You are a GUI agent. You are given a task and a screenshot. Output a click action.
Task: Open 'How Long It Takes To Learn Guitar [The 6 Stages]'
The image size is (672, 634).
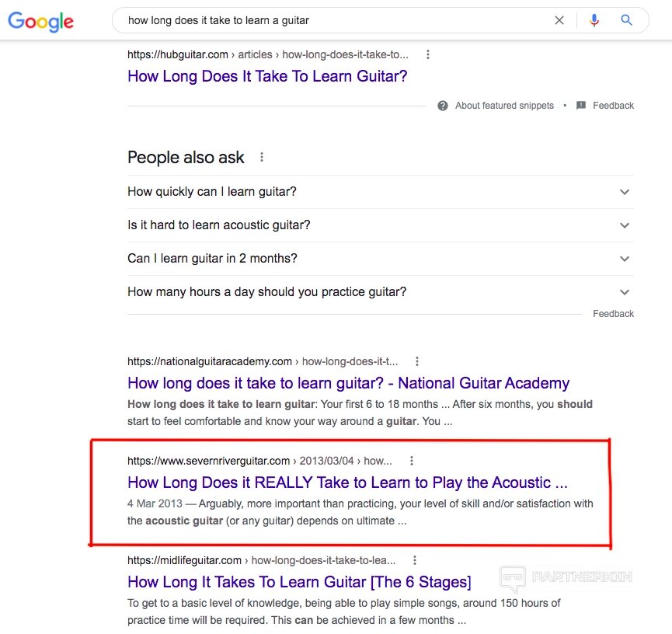point(299,582)
